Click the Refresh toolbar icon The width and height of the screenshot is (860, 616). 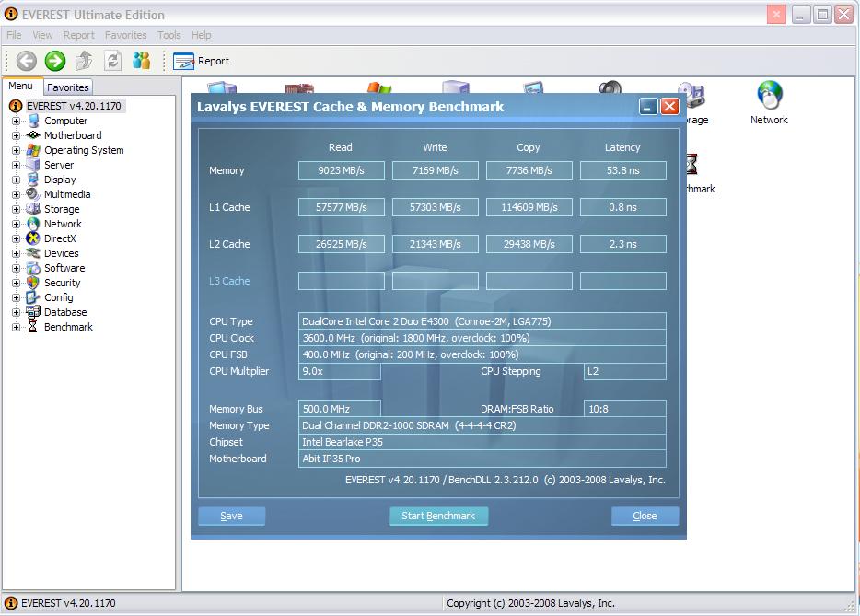[x=112, y=61]
